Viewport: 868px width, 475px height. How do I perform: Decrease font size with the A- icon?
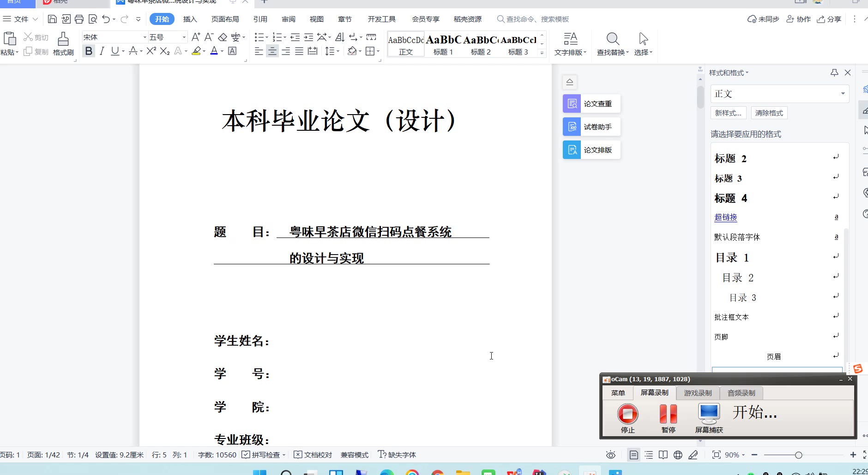(x=209, y=37)
